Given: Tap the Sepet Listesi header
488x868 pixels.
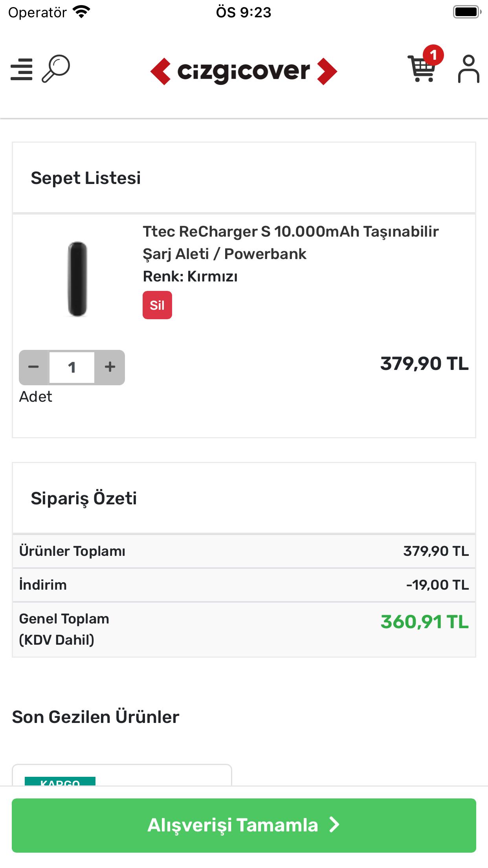Looking at the screenshot, I should pos(86,178).
